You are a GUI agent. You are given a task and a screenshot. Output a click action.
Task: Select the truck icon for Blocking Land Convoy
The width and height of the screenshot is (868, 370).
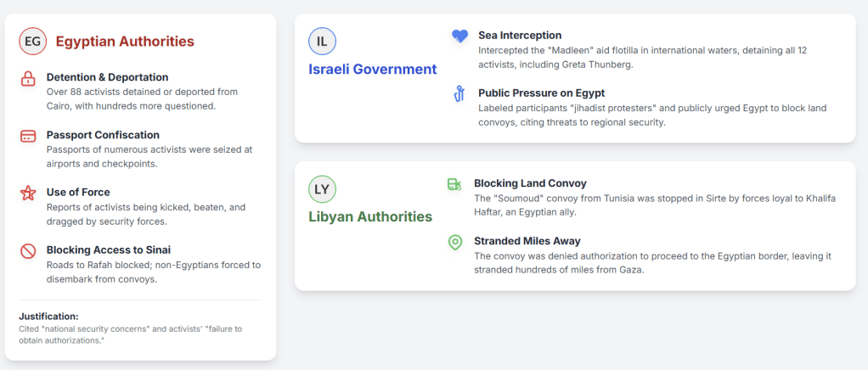pos(454,184)
